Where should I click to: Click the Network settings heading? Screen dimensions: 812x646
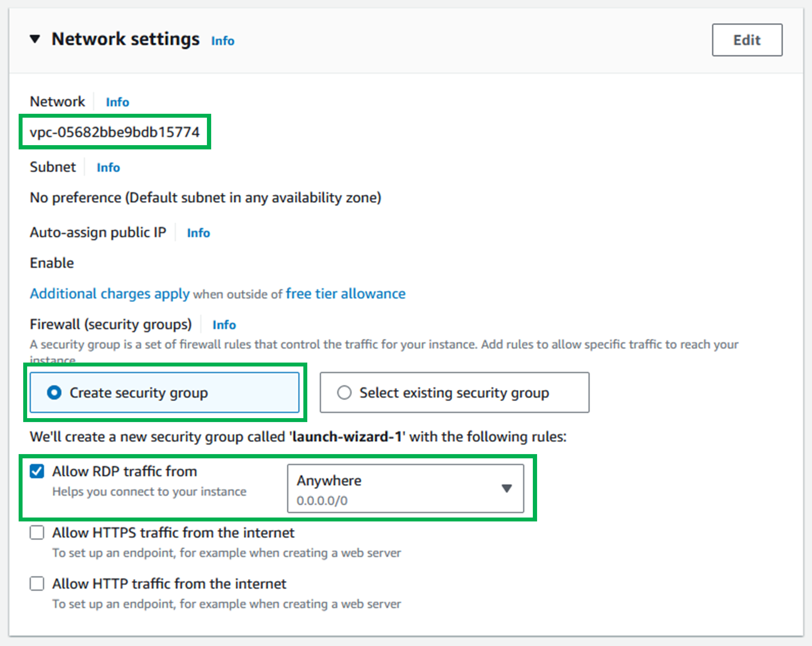126,39
